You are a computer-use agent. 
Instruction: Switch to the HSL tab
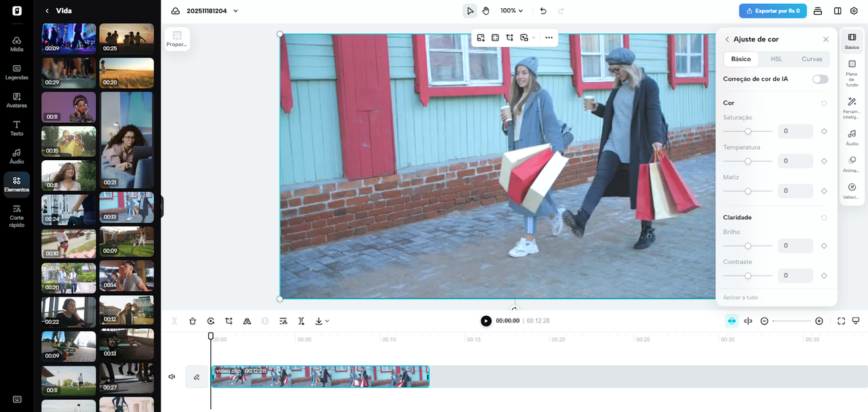tap(776, 59)
